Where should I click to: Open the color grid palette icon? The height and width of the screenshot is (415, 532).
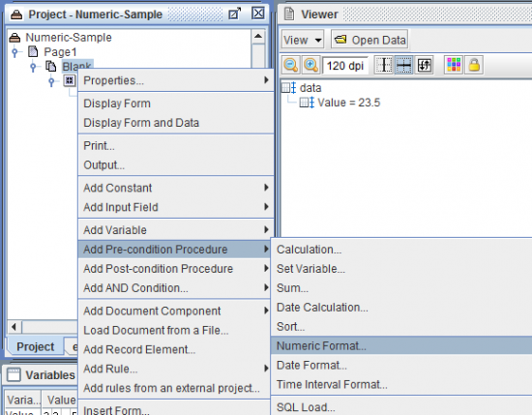coord(454,65)
